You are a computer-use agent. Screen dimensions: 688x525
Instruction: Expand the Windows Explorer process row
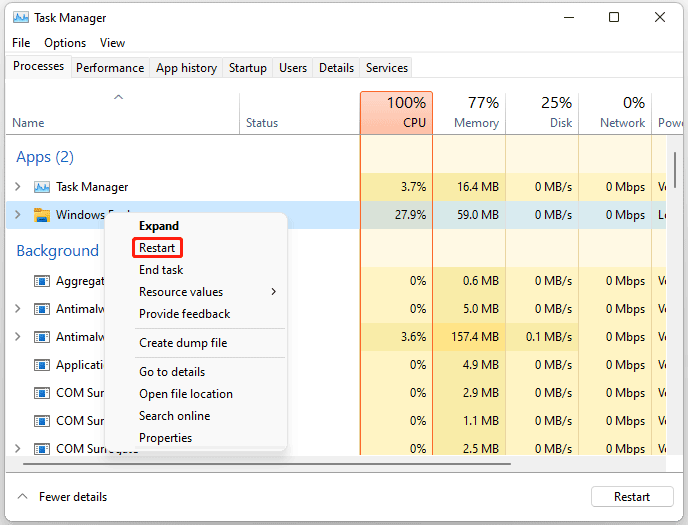18,215
